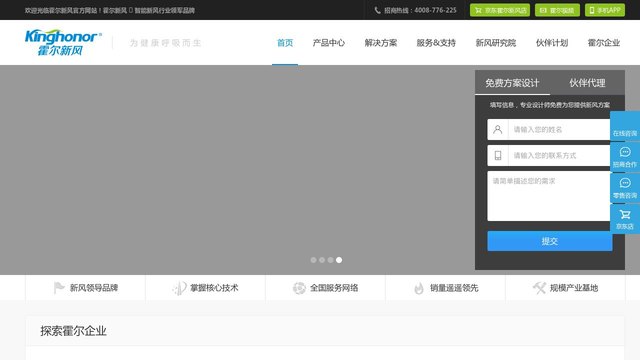
Task: Open the 霍尔视频 green button
Action: [x=558, y=10]
